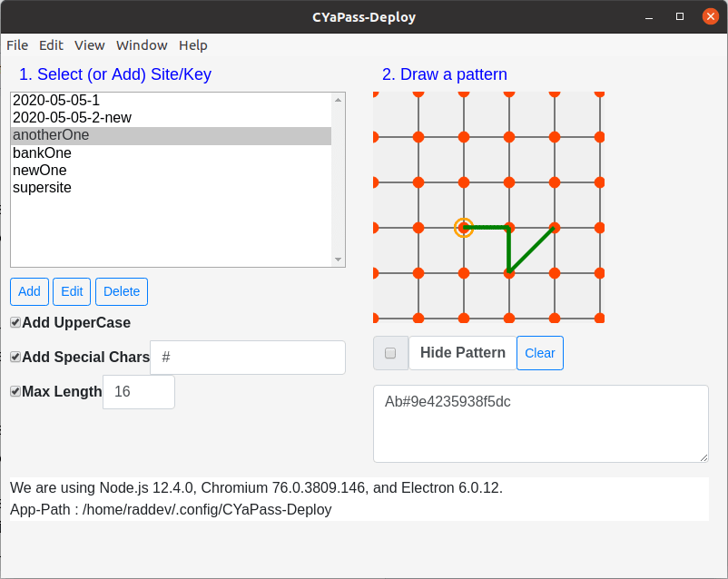
Task: Open the View menu
Action: (x=90, y=45)
